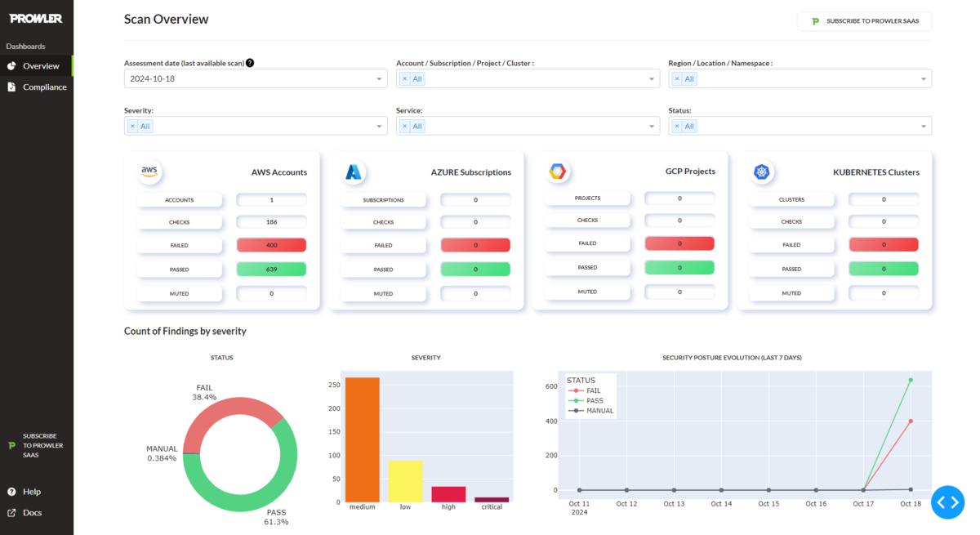Remove the All tag from Account filter
This screenshot has height=535, width=980.
pos(404,79)
